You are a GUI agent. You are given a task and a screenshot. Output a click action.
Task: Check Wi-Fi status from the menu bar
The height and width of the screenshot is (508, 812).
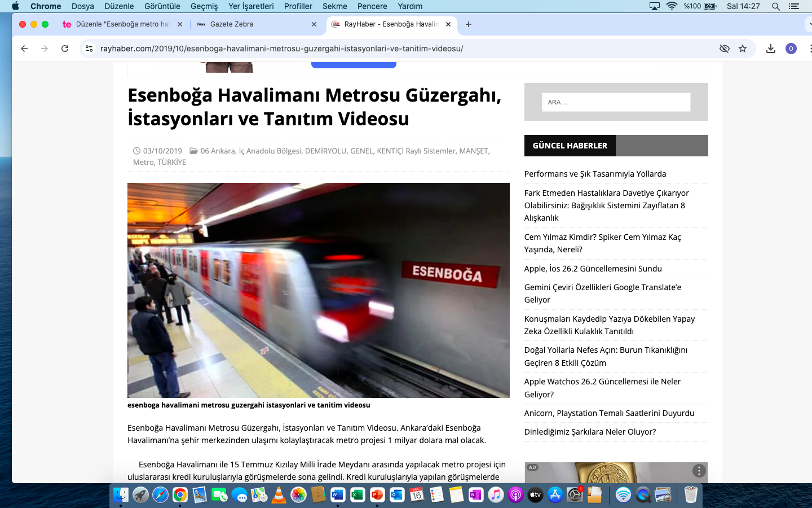(x=671, y=6)
